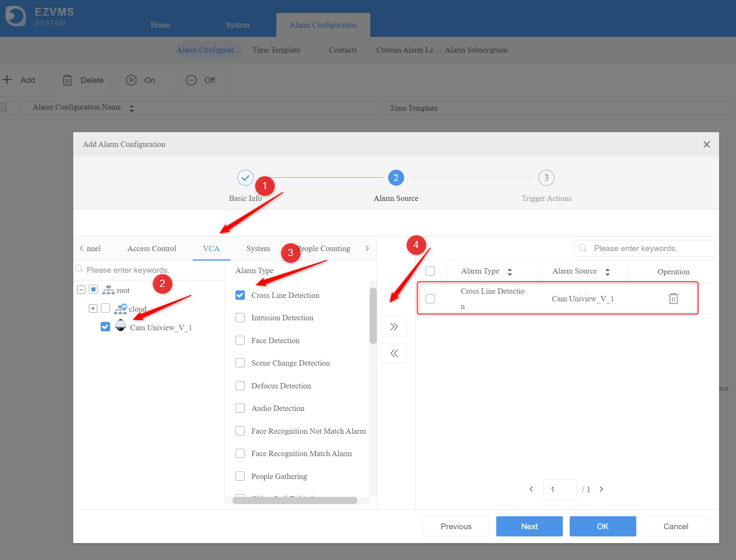Click the EZVMS logo icon
Viewport: 736px width, 560px height.
[x=16, y=17]
